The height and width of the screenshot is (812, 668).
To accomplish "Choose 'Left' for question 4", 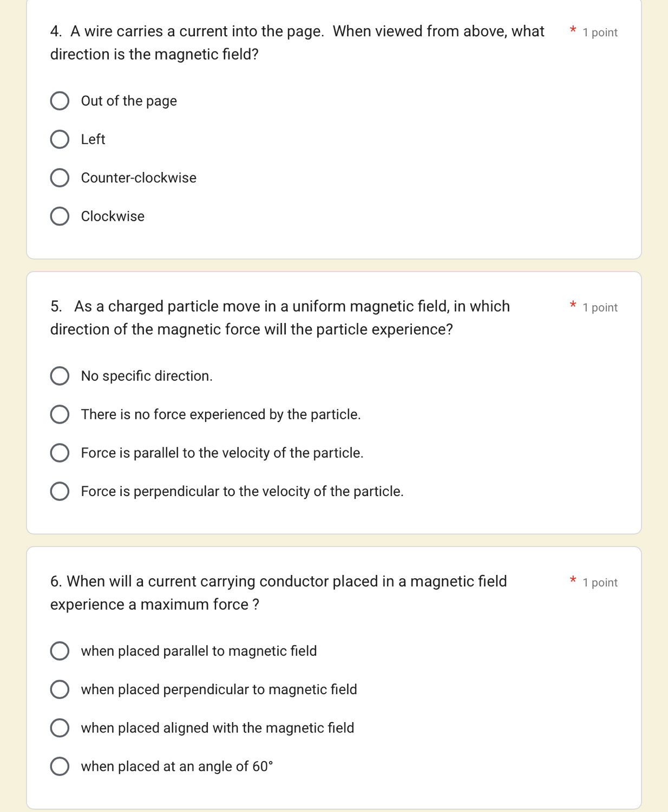I will pyautogui.click(x=60, y=140).
